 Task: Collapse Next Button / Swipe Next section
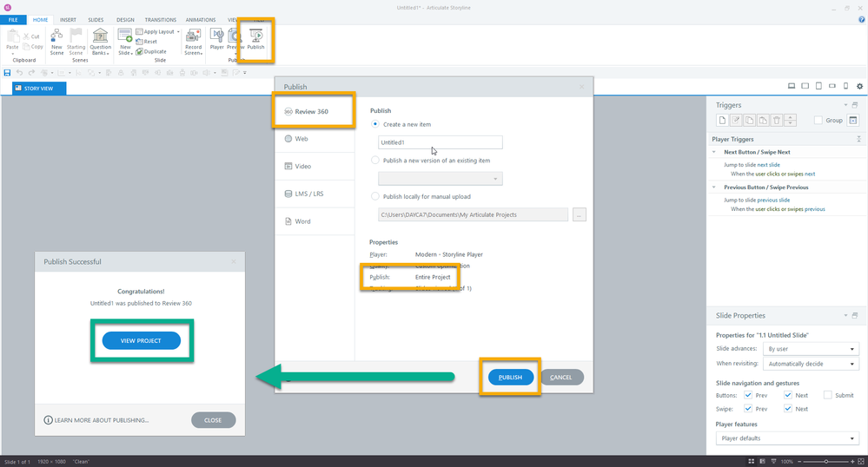[713, 152]
